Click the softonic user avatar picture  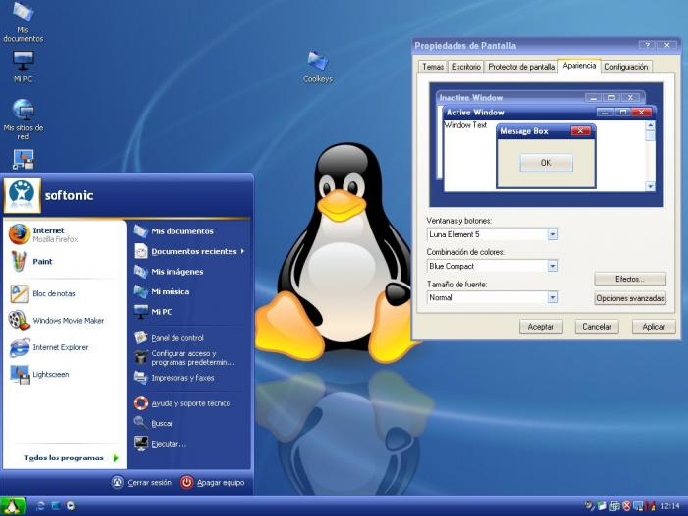click(x=22, y=195)
